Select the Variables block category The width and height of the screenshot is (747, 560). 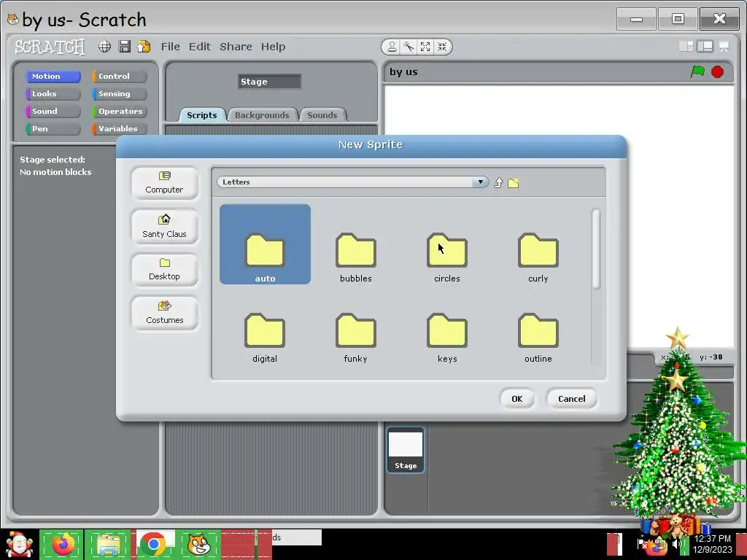120,128
